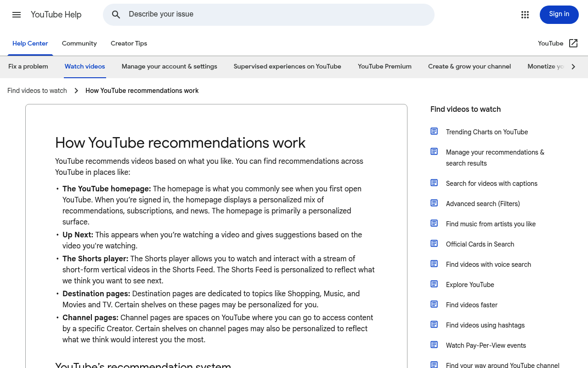Open the Creator Tips tab
This screenshot has height=368, width=588.
129,43
